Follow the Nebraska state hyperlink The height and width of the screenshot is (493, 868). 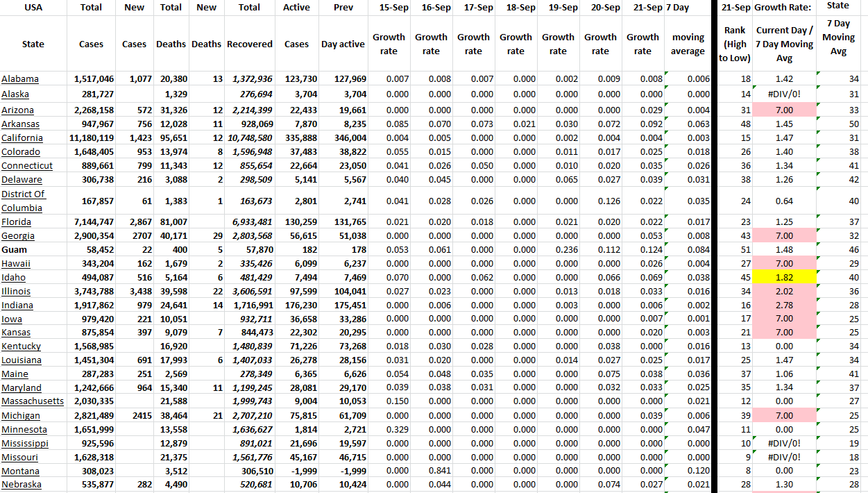20,485
